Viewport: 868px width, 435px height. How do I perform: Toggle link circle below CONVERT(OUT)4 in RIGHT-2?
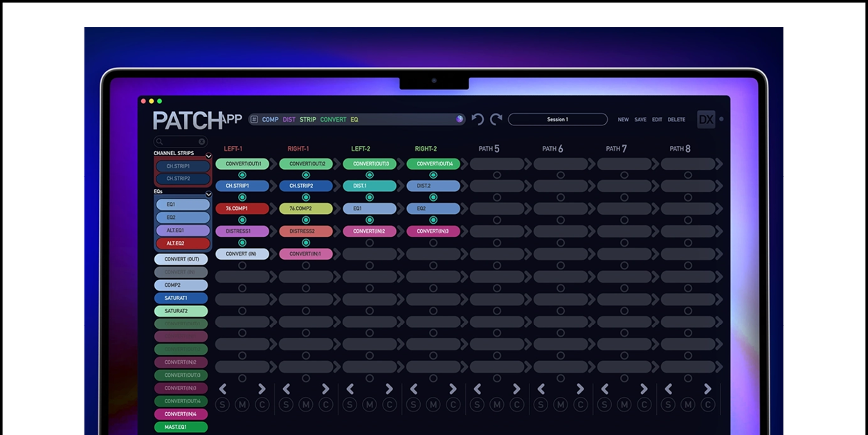tap(433, 175)
